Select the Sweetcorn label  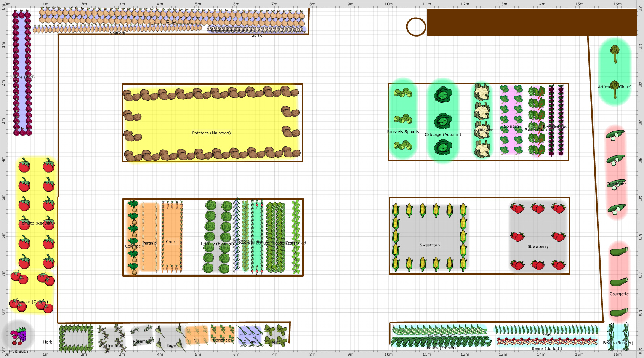pos(430,245)
